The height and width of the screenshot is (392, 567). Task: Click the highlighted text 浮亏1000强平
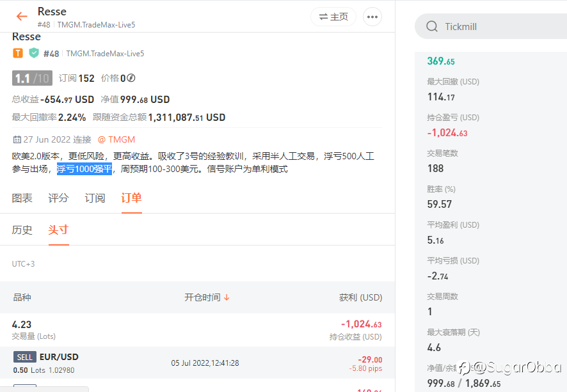[x=84, y=169]
